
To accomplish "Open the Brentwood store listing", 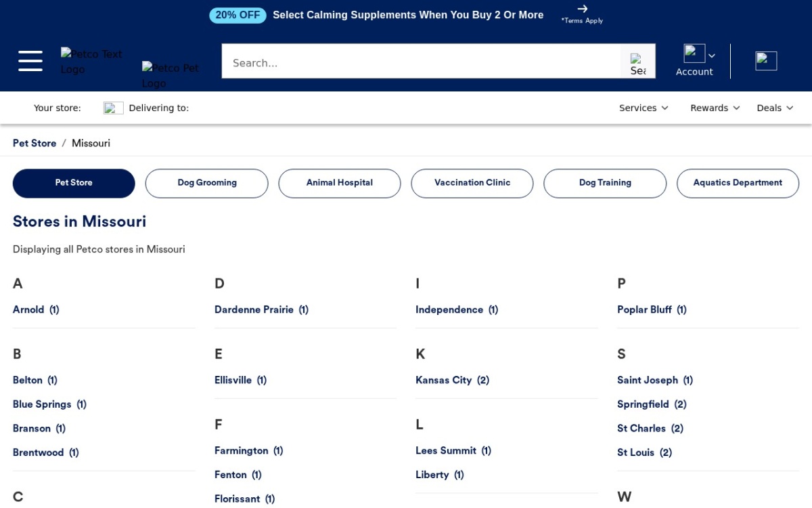I will (x=46, y=452).
